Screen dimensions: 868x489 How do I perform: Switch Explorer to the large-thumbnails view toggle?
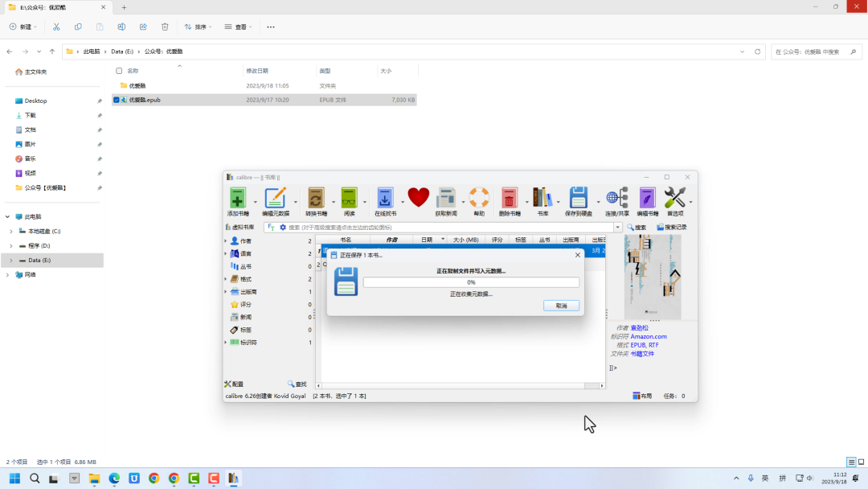862,462
